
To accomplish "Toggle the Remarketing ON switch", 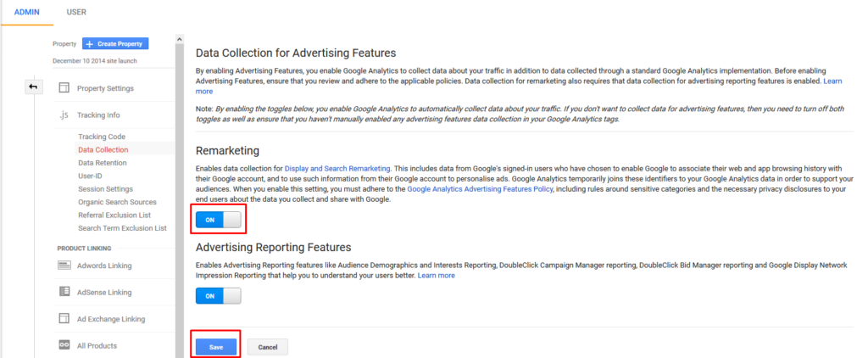I will tap(219, 220).
